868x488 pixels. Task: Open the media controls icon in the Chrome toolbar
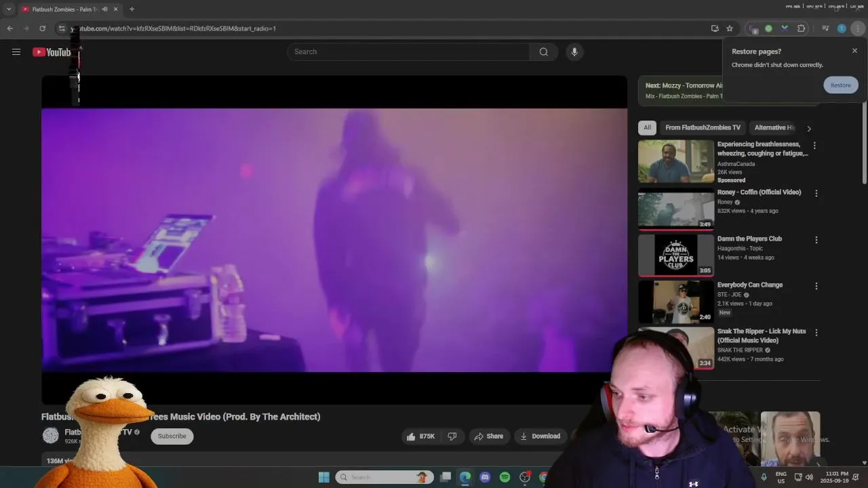tap(825, 28)
